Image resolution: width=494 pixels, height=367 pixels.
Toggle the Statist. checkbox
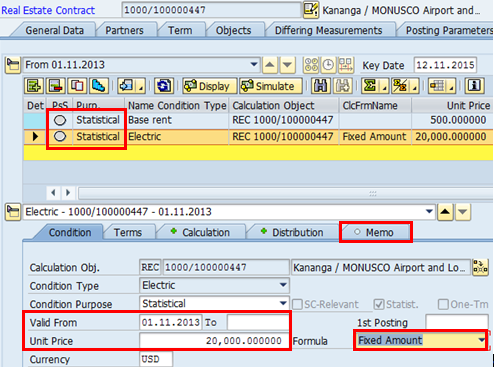pyautogui.click(x=379, y=304)
